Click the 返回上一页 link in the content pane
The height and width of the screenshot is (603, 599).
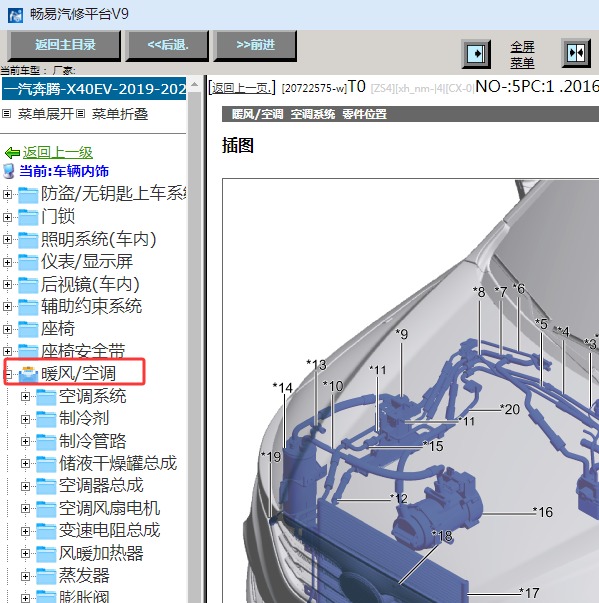pos(242,88)
